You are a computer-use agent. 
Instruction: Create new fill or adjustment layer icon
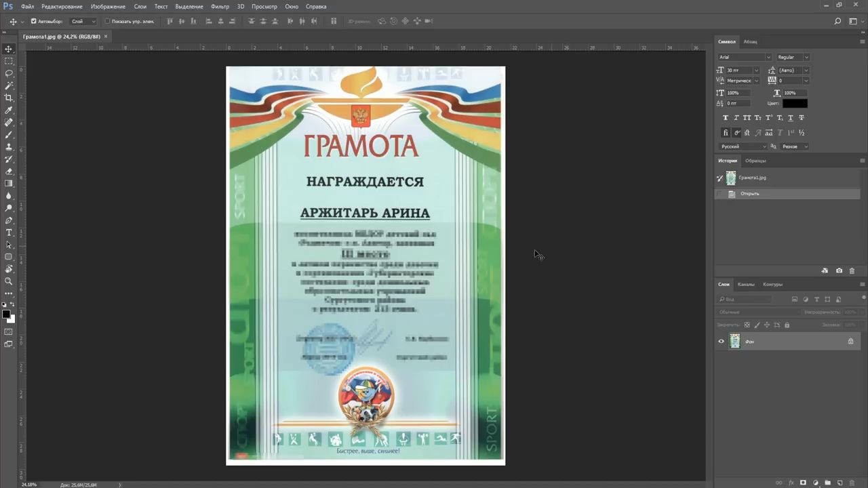click(x=815, y=483)
